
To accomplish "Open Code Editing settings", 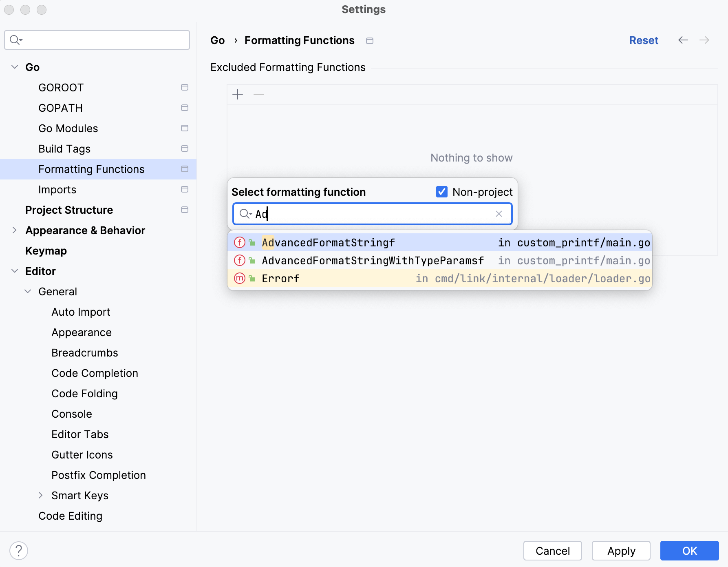I will point(71,516).
